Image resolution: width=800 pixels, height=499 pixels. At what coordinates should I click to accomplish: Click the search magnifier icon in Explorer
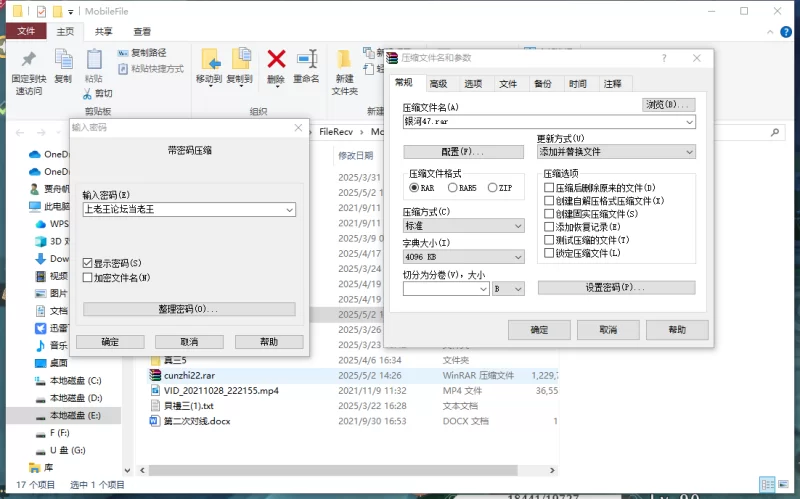click(x=775, y=133)
